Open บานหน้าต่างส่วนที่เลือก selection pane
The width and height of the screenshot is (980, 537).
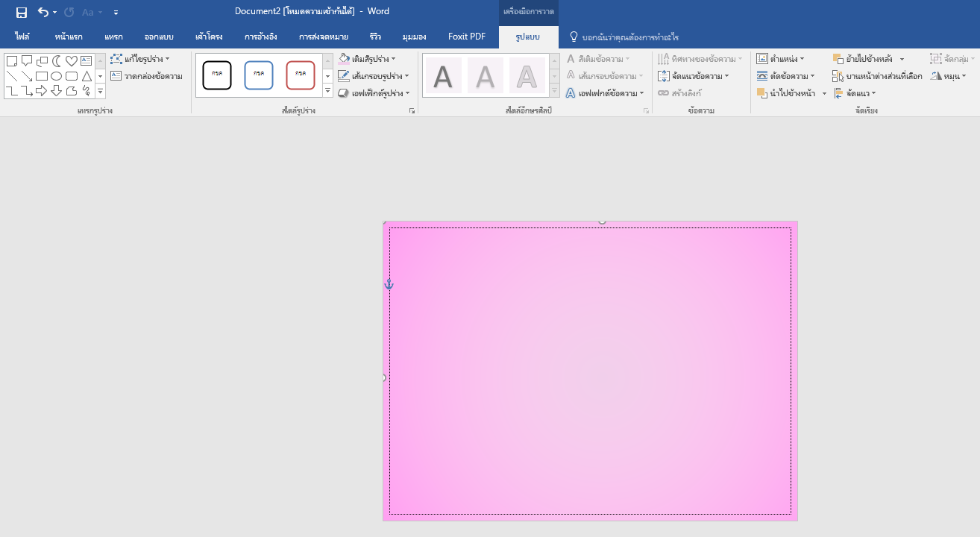(877, 75)
